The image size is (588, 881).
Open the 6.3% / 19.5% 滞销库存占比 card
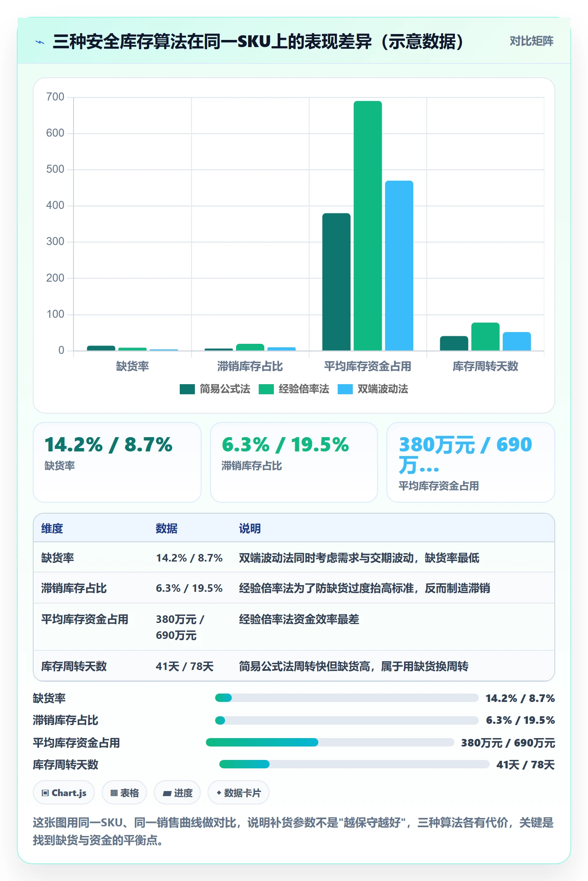(x=294, y=462)
